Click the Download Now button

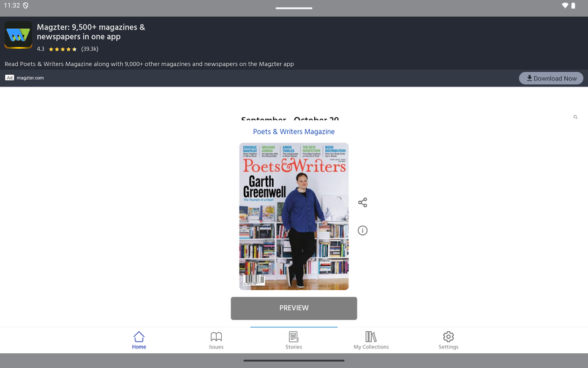(551, 78)
